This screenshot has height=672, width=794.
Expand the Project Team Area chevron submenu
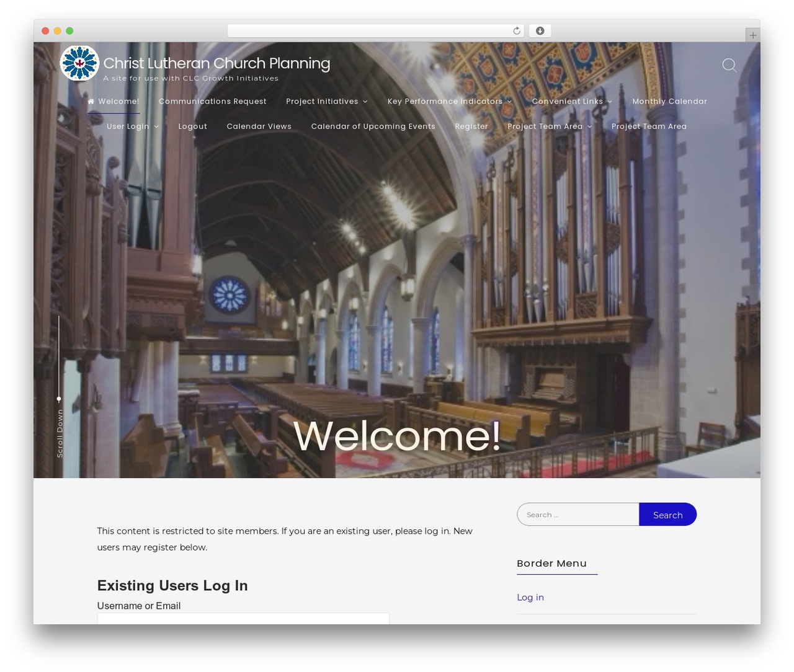[589, 126]
